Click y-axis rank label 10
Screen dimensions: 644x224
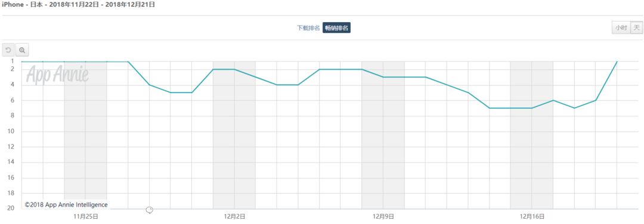click(11, 131)
